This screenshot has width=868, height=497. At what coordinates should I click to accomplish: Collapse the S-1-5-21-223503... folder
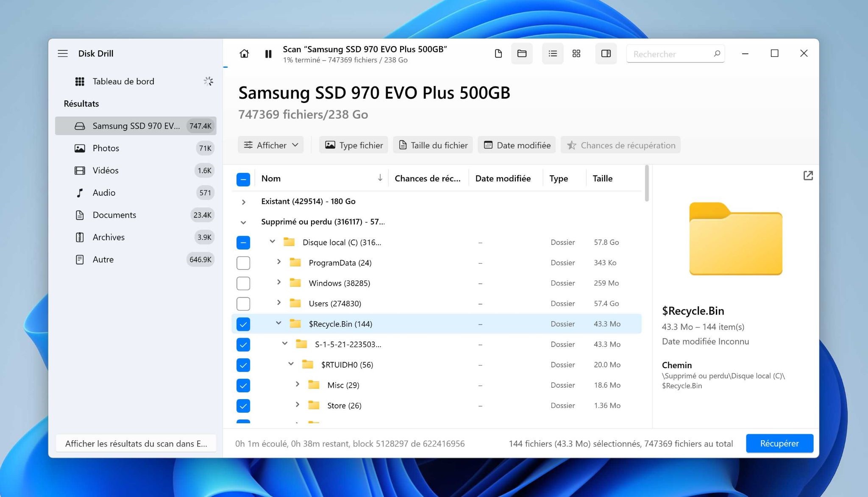click(x=285, y=343)
